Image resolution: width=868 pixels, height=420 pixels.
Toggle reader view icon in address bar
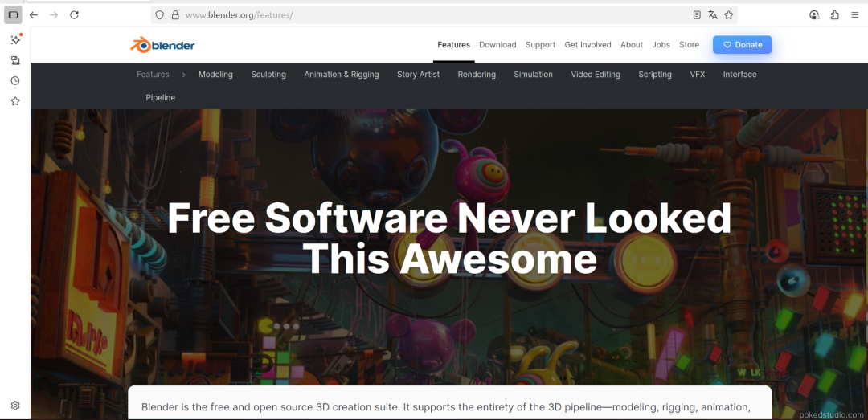[x=697, y=15]
